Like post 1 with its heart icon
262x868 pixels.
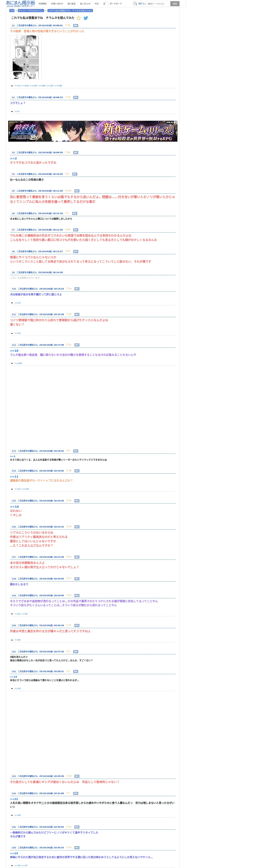(66, 25)
